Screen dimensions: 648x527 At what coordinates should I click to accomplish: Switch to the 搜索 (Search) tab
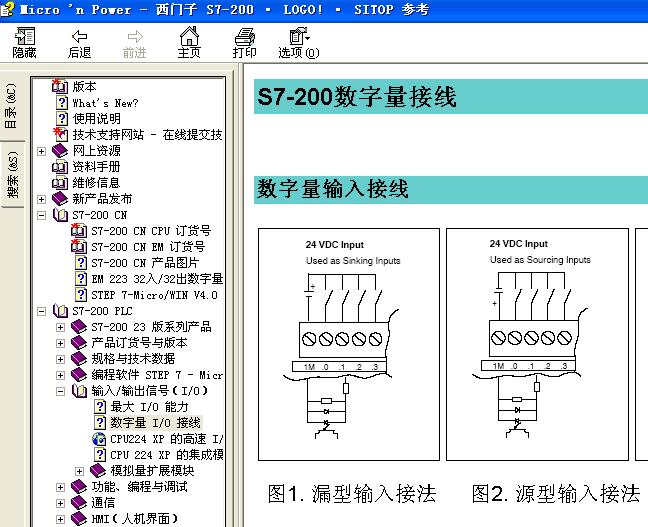pyautogui.click(x=12, y=174)
